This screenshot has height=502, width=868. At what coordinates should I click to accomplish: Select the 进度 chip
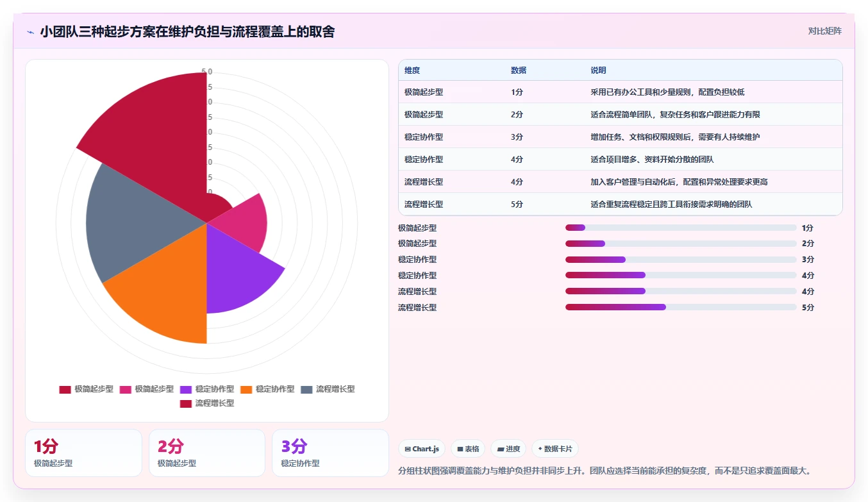coord(508,449)
